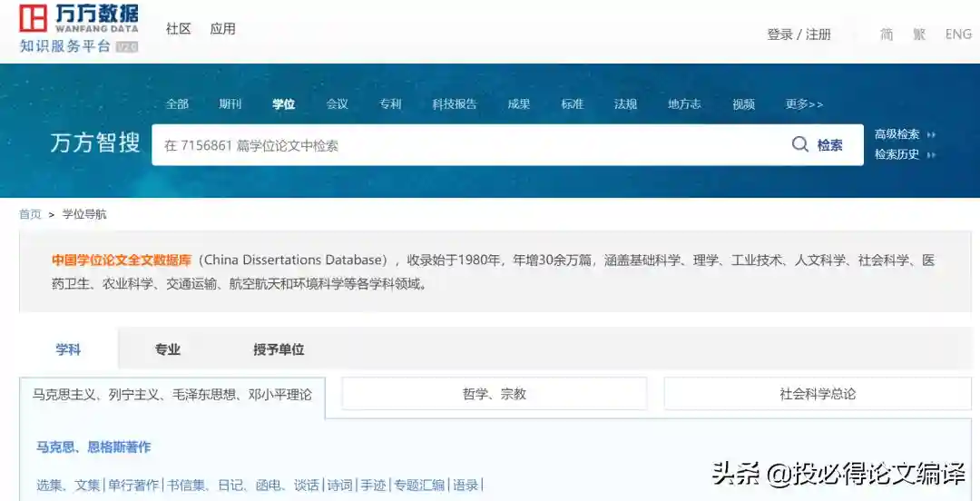
Task: Select the 期刊 search category
Action: click(x=230, y=104)
